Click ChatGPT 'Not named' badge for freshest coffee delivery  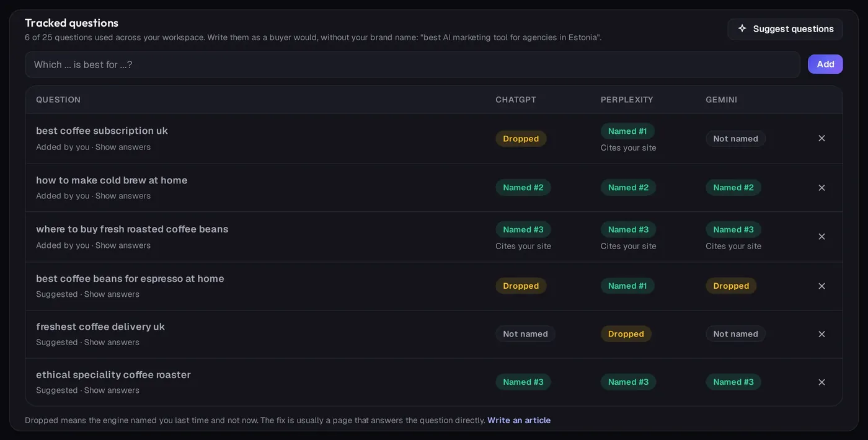(525, 334)
